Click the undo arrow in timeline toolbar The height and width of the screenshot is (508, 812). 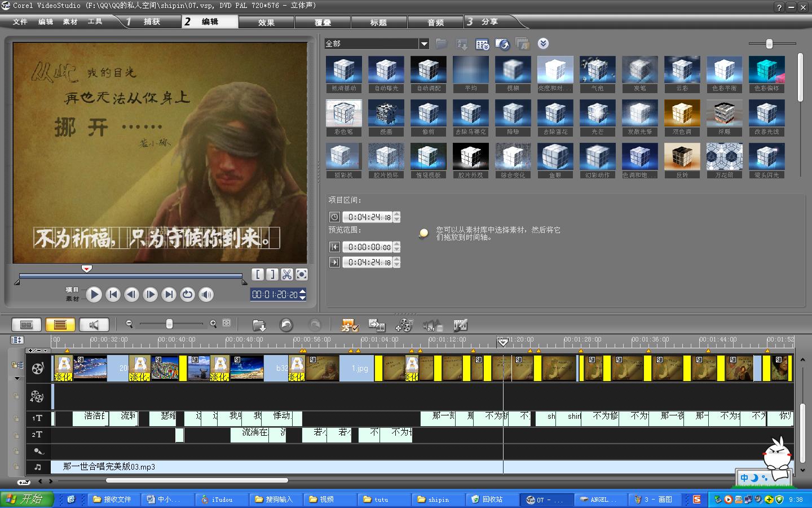point(286,325)
